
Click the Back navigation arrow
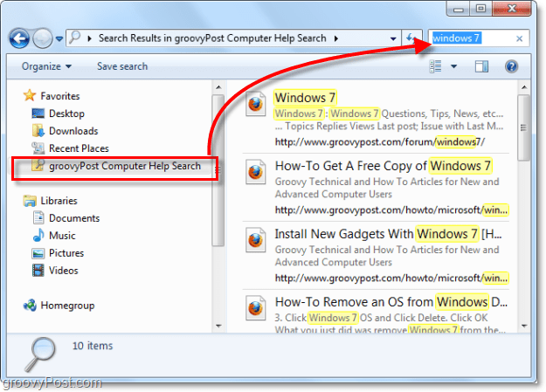(x=19, y=38)
